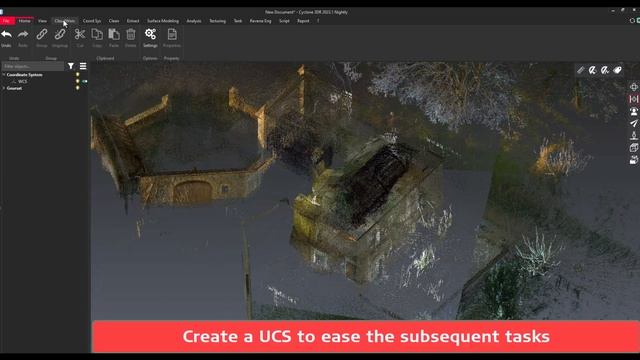Click the Ungroup broken-link icon

(x=60, y=34)
